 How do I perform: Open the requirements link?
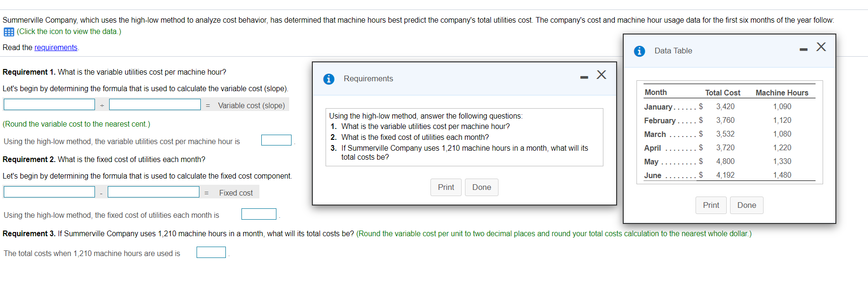(56, 48)
